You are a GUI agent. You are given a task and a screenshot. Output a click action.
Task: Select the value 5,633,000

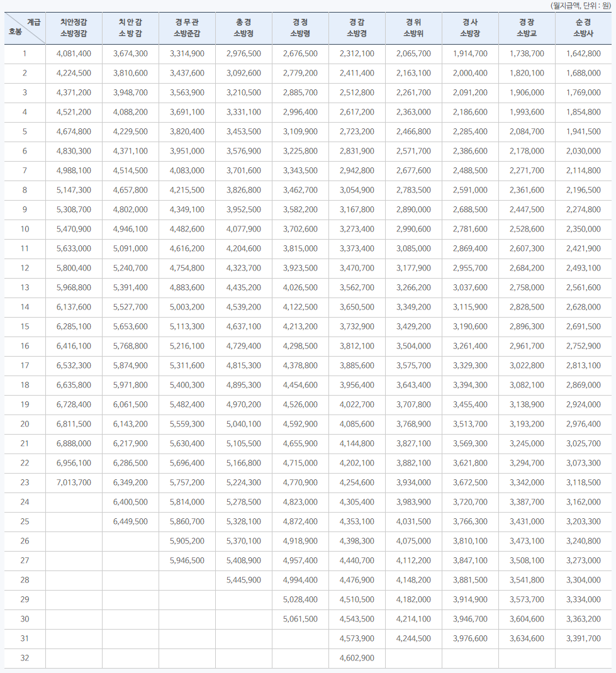74,248
